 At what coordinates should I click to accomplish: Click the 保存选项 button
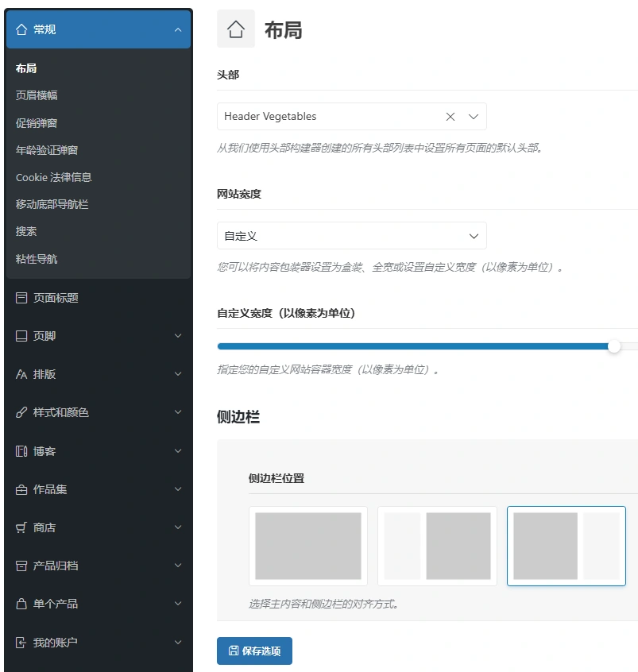pyautogui.click(x=254, y=651)
